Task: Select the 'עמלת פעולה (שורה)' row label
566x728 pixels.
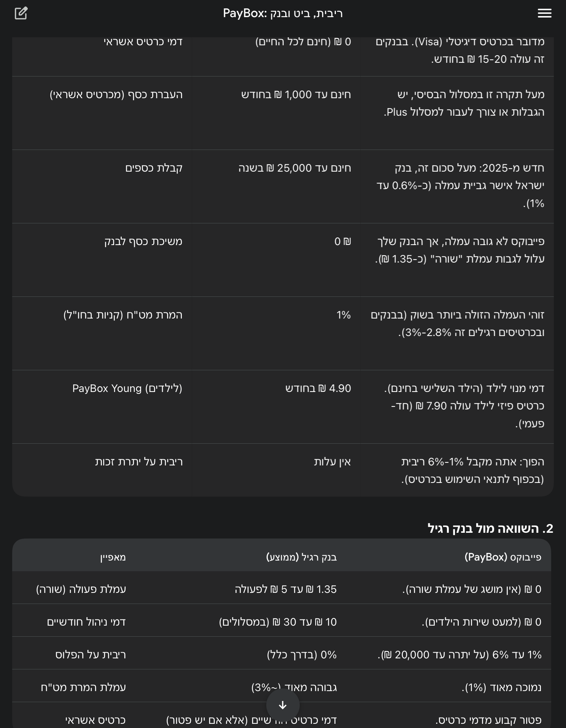Action: [x=81, y=589]
